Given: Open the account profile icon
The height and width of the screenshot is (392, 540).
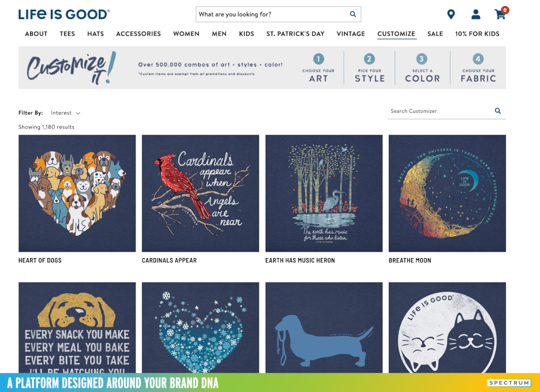Looking at the screenshot, I should pyautogui.click(x=476, y=15).
